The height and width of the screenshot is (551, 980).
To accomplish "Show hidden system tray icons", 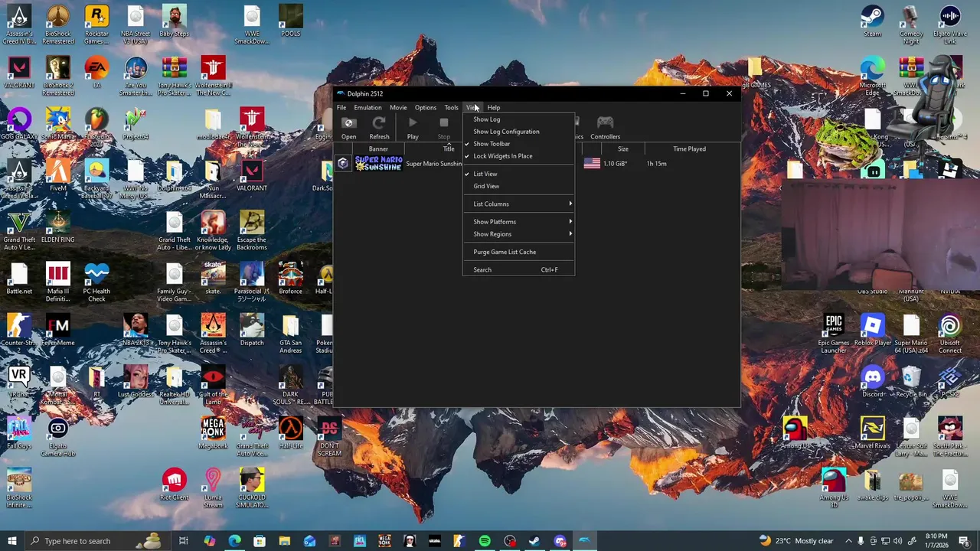I will point(848,541).
